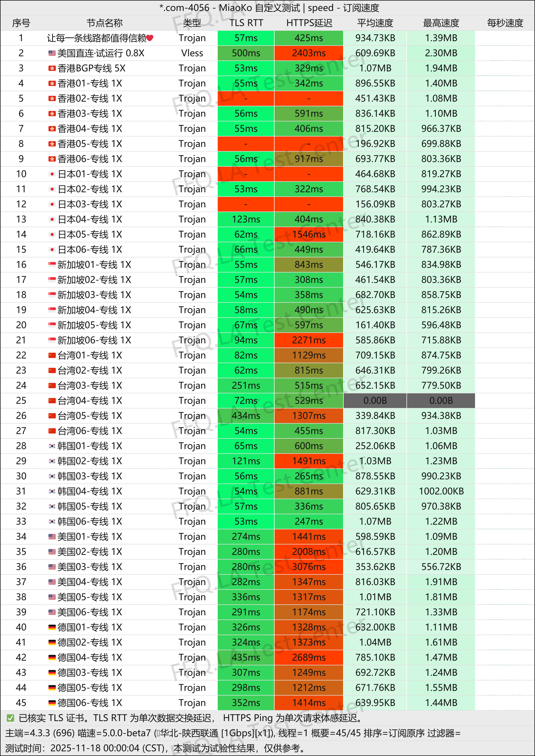Click the HTTPS延迟 column header
This screenshot has width=535, height=756.
[x=309, y=23]
